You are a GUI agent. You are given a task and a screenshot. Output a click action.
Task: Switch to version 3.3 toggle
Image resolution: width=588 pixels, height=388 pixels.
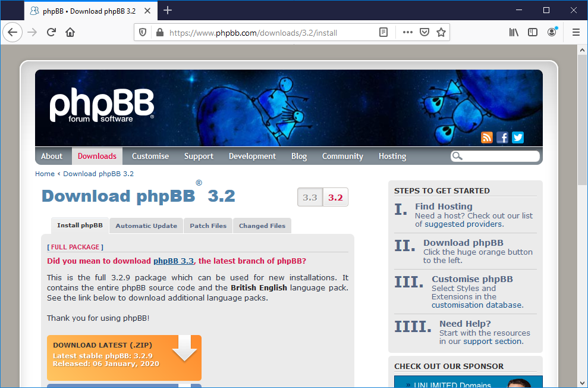pyautogui.click(x=310, y=198)
